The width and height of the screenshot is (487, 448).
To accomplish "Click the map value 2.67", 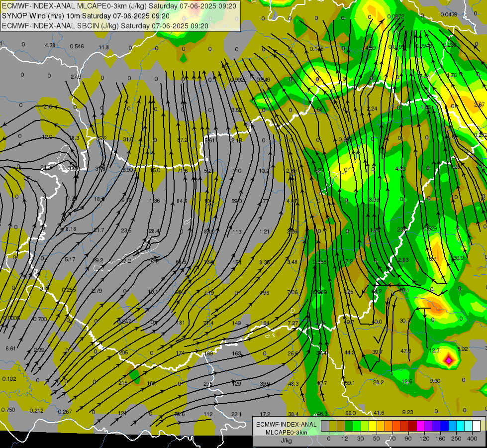I will 479,105.
